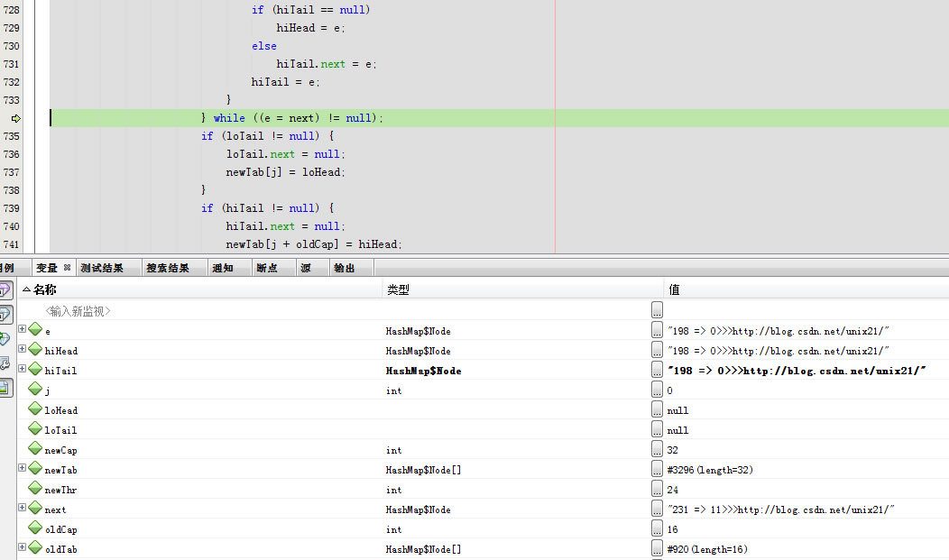Expand the oldTab array node
This screenshot has height=560, width=949.
coord(22,547)
